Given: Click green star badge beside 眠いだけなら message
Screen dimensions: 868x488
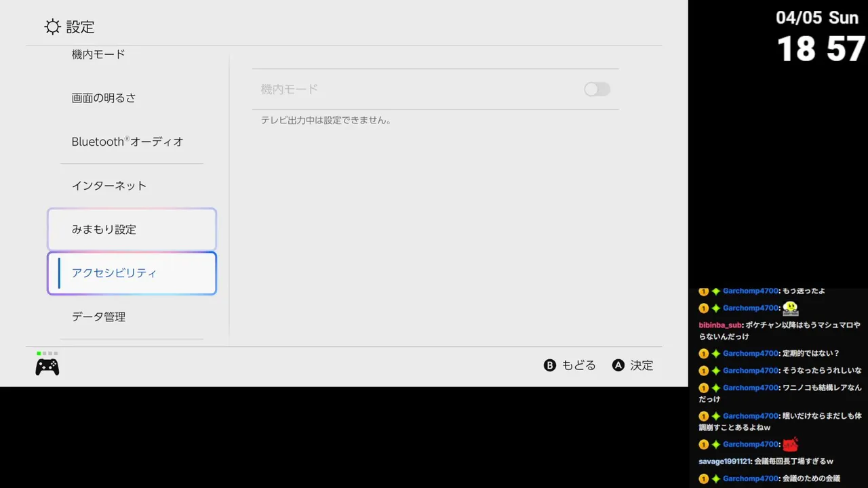Looking at the screenshot, I should pos(715,416).
